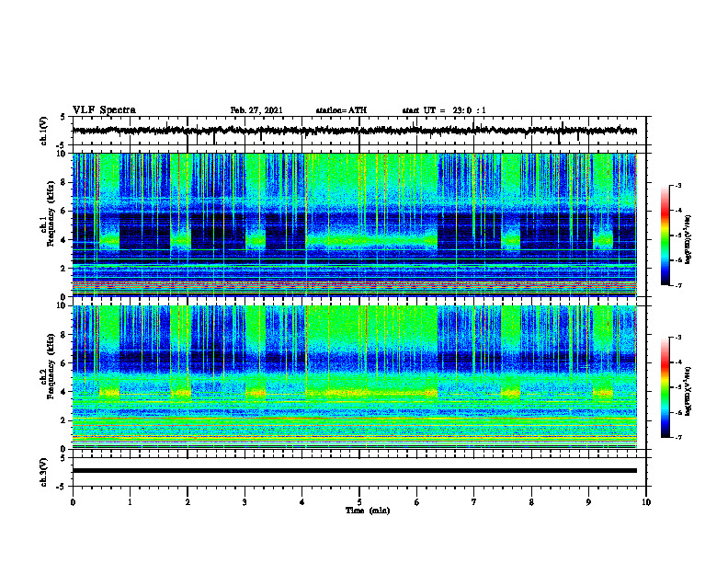
Task: Click inside the ch.1 spectrogram panel
Action: (355, 224)
